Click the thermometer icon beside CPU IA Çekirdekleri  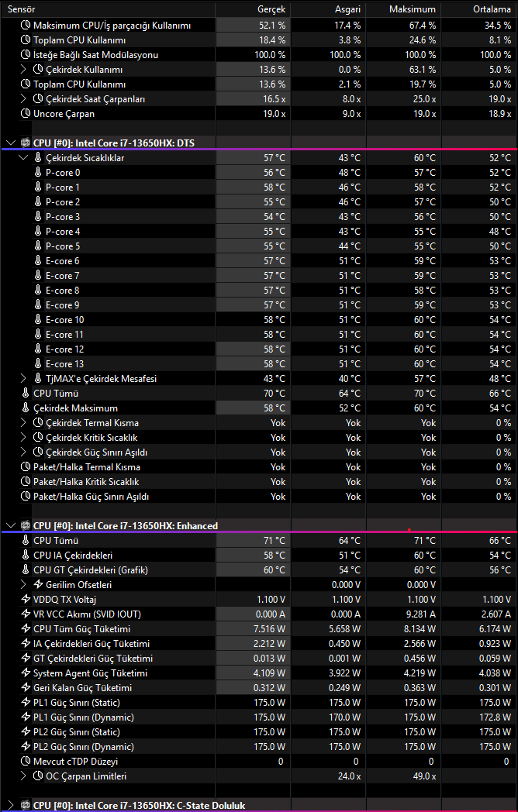click(26, 555)
